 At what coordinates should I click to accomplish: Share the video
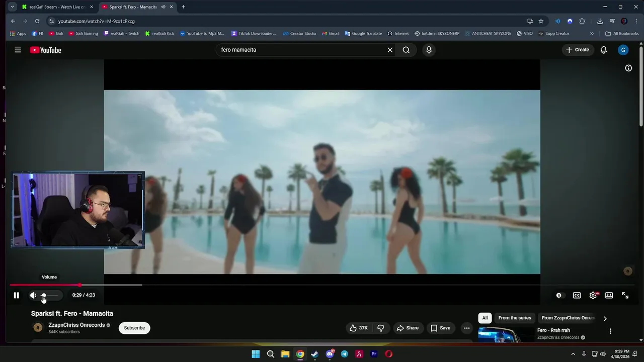point(408,328)
